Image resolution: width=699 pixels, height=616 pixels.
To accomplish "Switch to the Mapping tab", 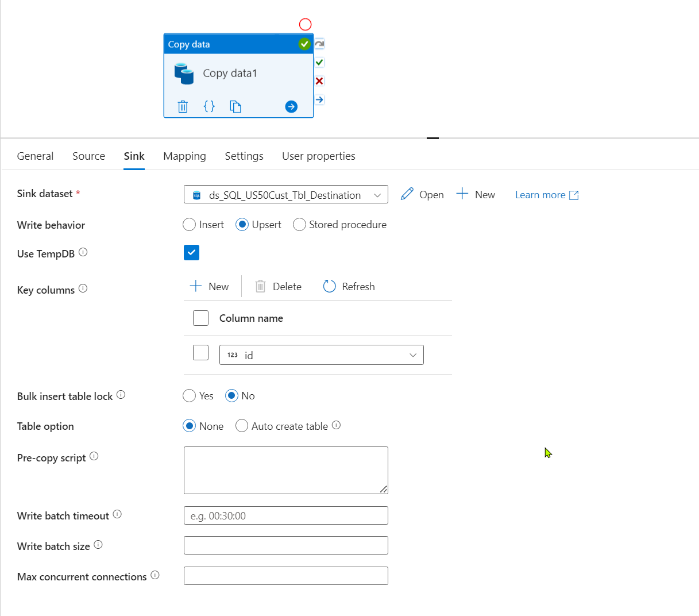I will click(184, 156).
